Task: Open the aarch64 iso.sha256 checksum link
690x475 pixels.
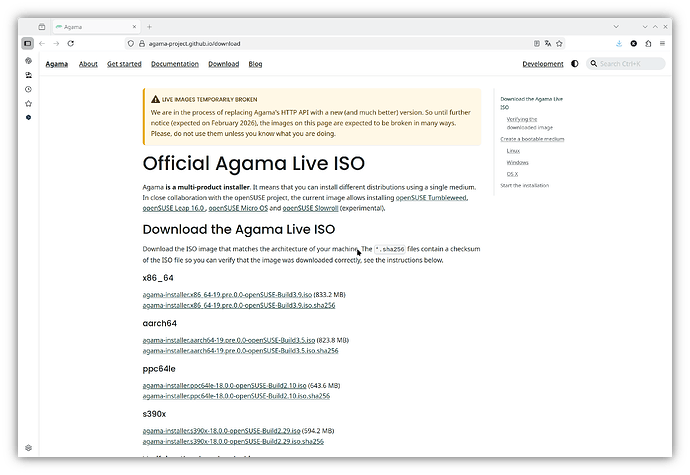Action: (241, 351)
